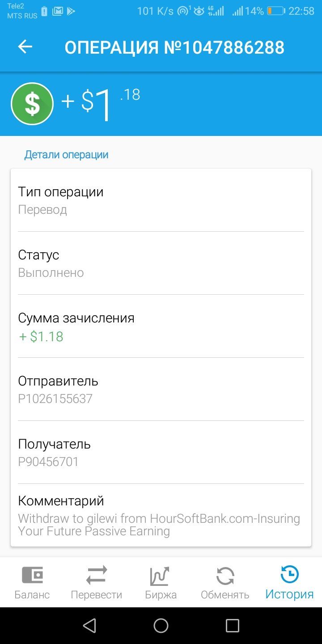Open the Перевести transfer arrows tab
Screen dimensions: 322x644
point(97,582)
